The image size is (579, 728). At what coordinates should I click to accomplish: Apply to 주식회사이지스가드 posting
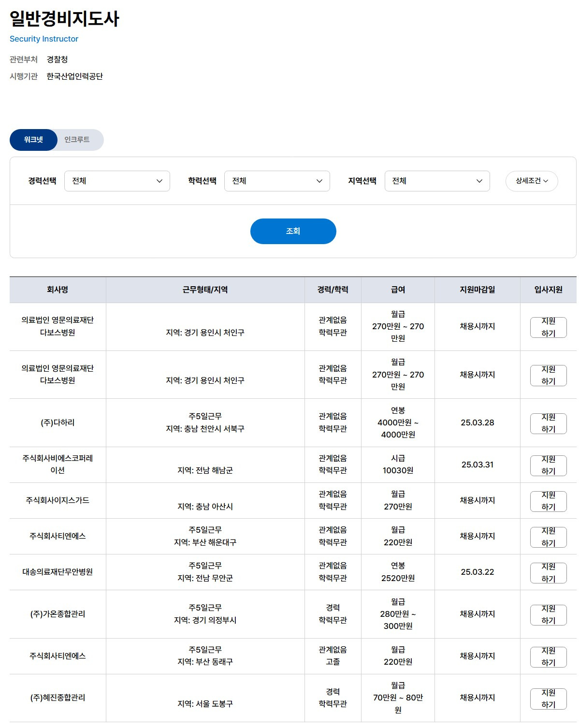click(x=548, y=501)
